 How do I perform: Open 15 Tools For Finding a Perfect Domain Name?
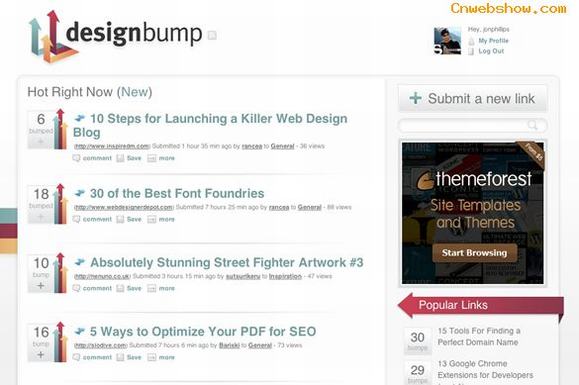click(x=479, y=337)
